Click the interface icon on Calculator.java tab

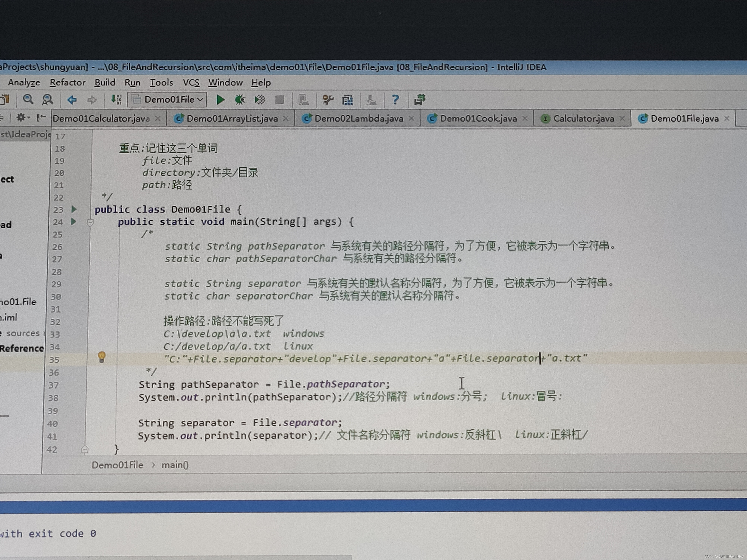point(545,119)
